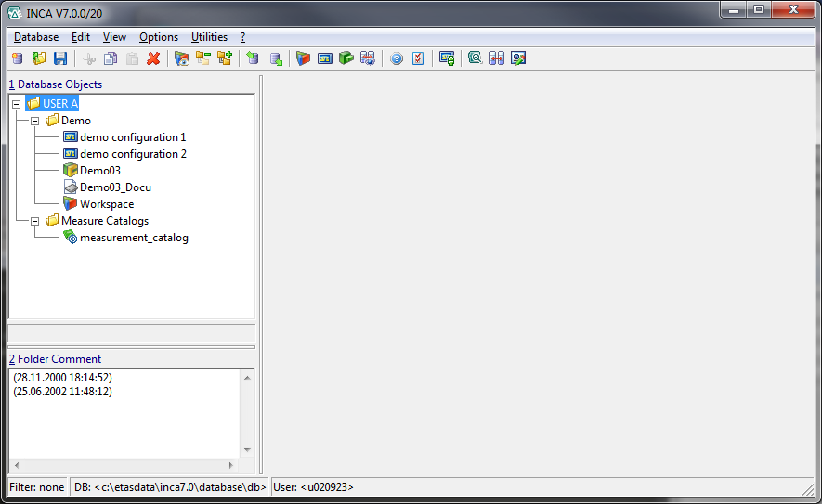Click the rightmost toolbar icon with pencil
822x504 pixels.
point(518,58)
